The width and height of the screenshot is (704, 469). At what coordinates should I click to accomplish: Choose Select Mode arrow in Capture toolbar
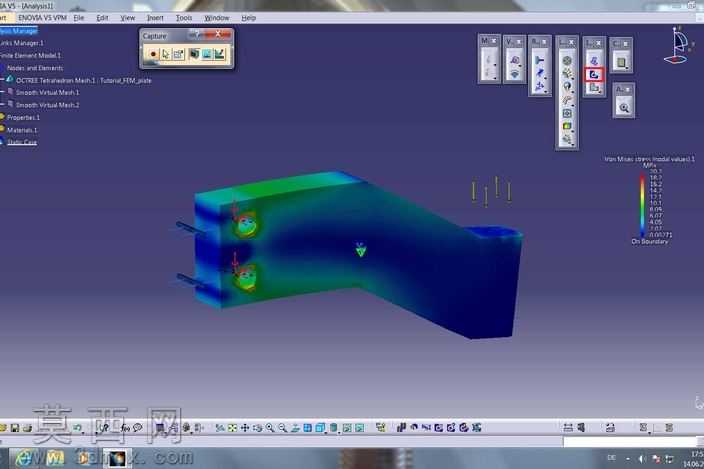coord(166,54)
